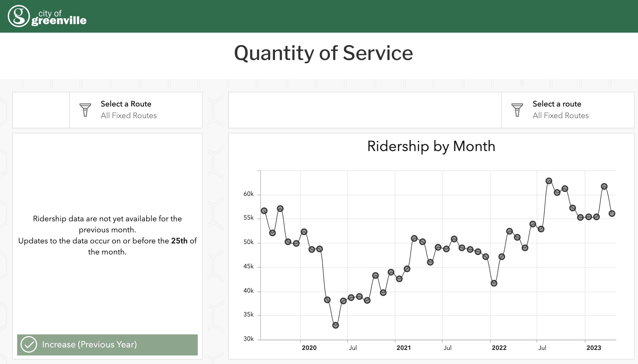Click the "greenville" wordmark in the header
This screenshot has width=638, height=364.
click(x=59, y=21)
